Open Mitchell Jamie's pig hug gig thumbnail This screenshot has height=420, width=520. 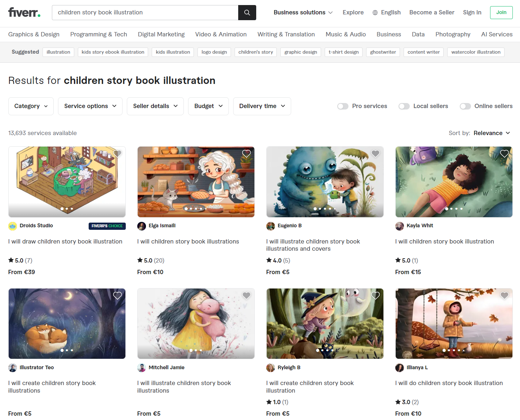point(196,323)
